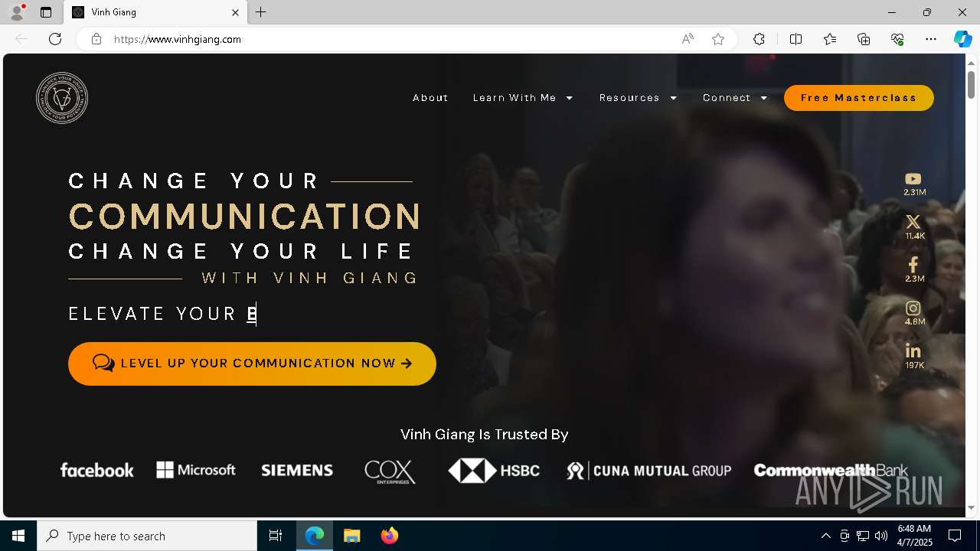Viewport: 980px width, 551px height.
Task: Click the 'Vinh Giang Is Trusted By' heading
Action: click(484, 435)
